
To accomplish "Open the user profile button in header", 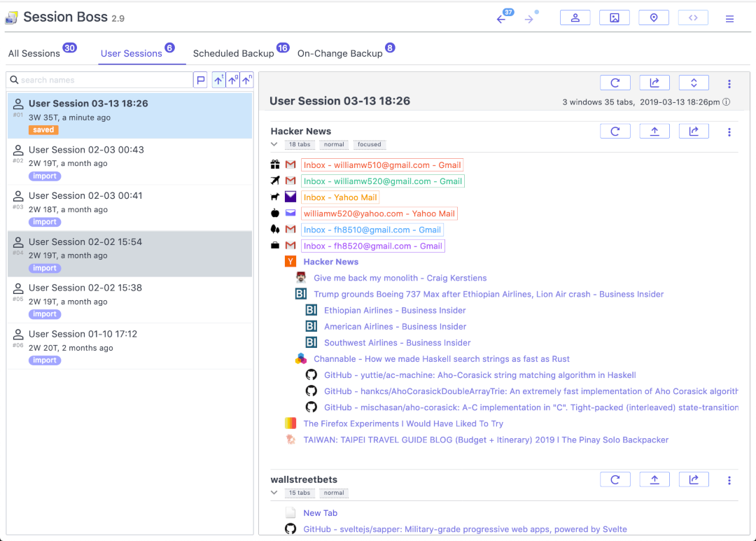I will click(x=575, y=17).
